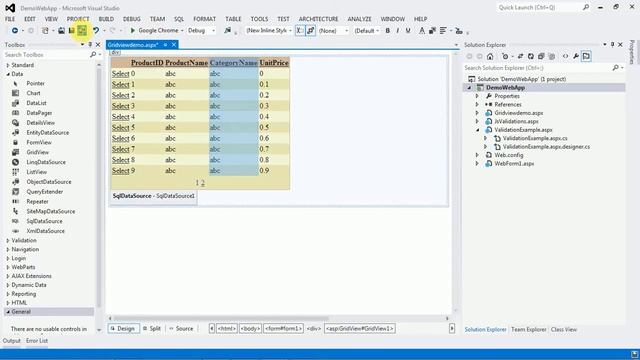Switch to the Source view tab
The height and width of the screenshot is (360, 640).
click(181, 328)
